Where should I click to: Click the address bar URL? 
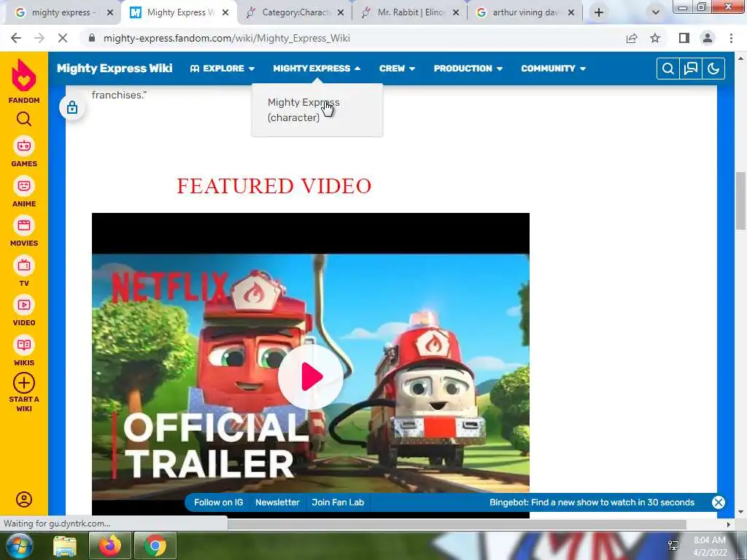(226, 38)
